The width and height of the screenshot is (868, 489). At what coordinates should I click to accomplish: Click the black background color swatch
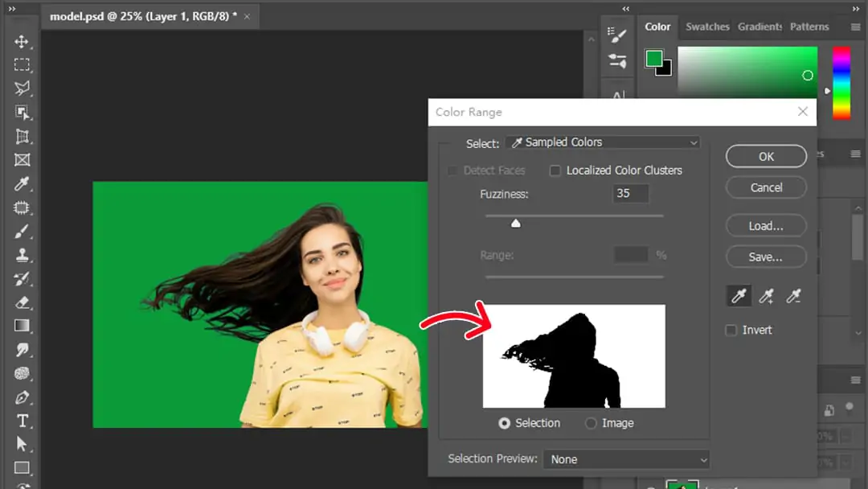pos(666,70)
